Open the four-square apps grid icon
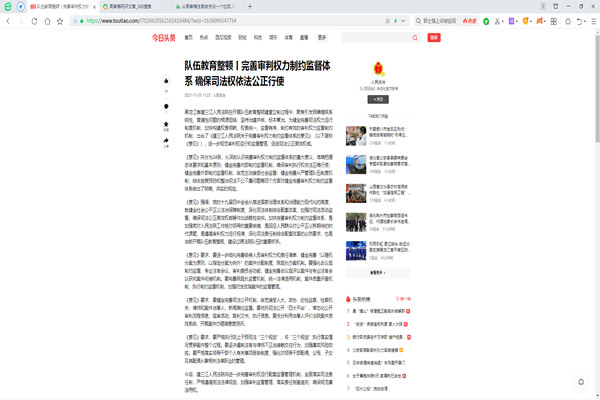 (x=554, y=21)
